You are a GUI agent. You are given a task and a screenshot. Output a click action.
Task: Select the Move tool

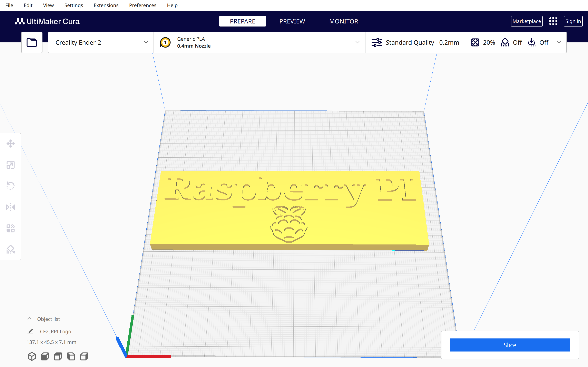(x=10, y=144)
